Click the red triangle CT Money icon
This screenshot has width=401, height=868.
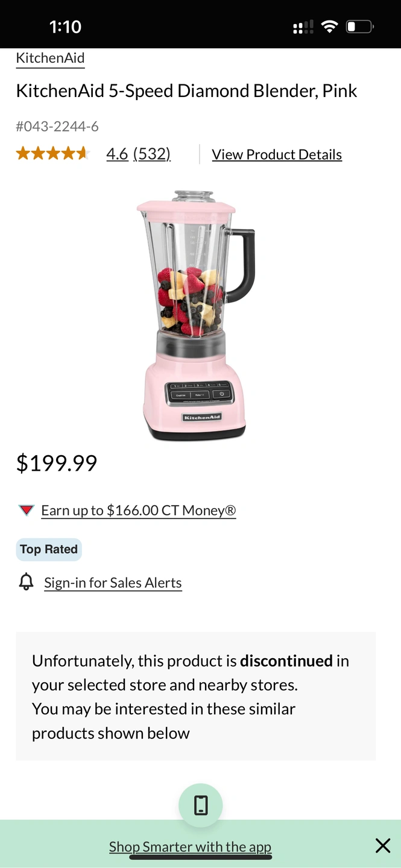click(26, 511)
